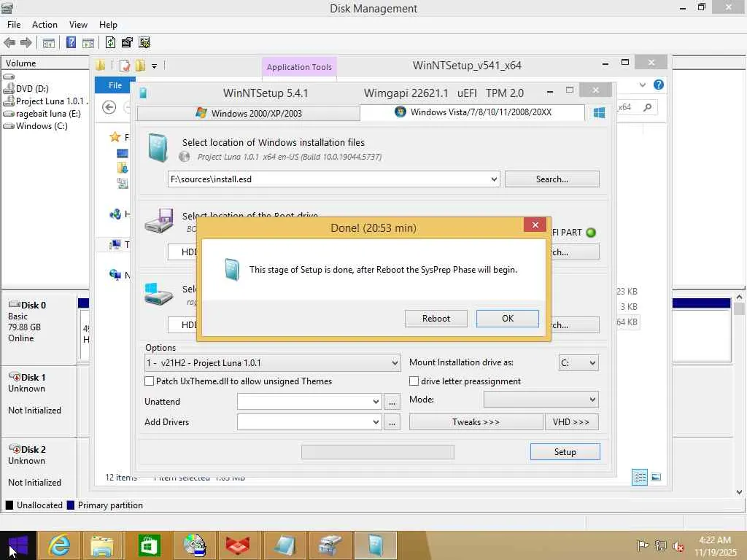Open the Explorer quick access toolbar customize arrow
This screenshot has height=560, width=747.
pyautogui.click(x=155, y=66)
